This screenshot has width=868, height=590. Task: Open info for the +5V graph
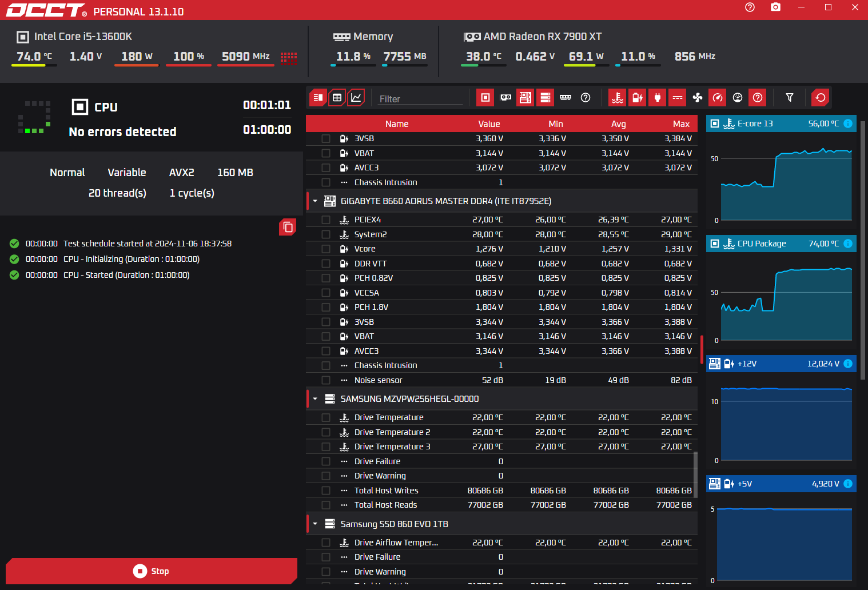point(848,484)
